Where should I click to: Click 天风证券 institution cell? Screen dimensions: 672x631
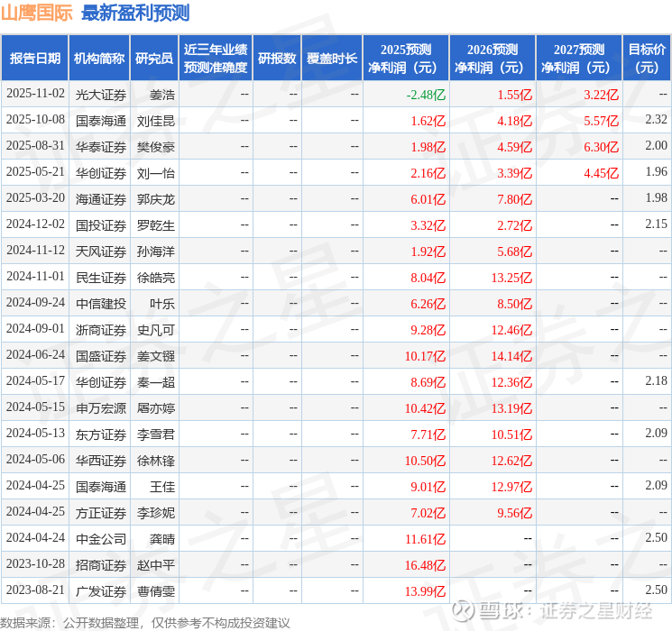(101, 251)
